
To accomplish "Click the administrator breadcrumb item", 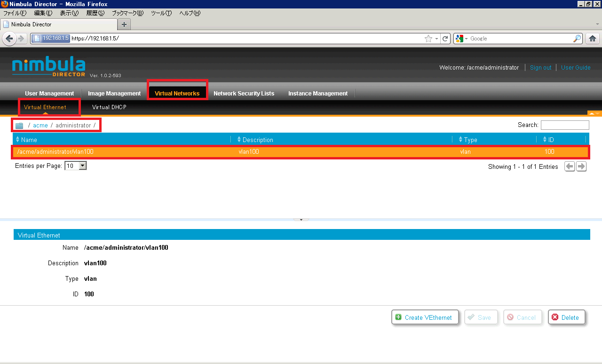I will point(73,126).
